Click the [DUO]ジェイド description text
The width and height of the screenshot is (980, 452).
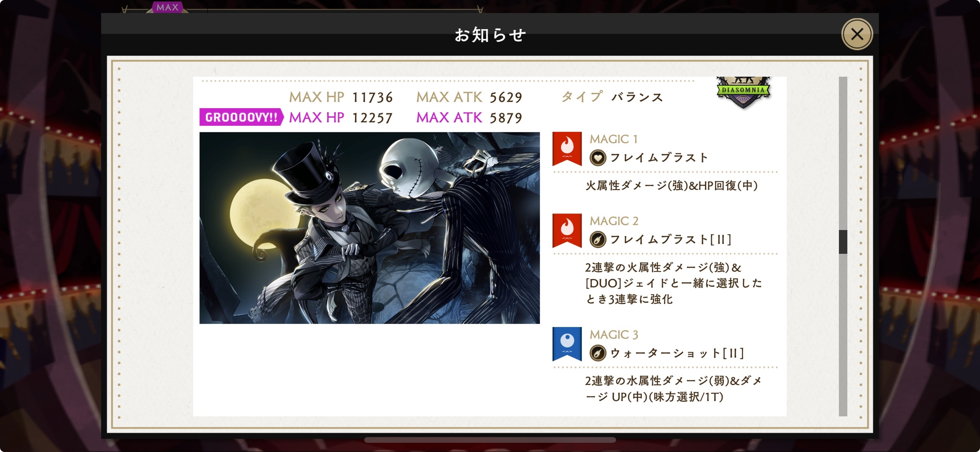point(673,283)
